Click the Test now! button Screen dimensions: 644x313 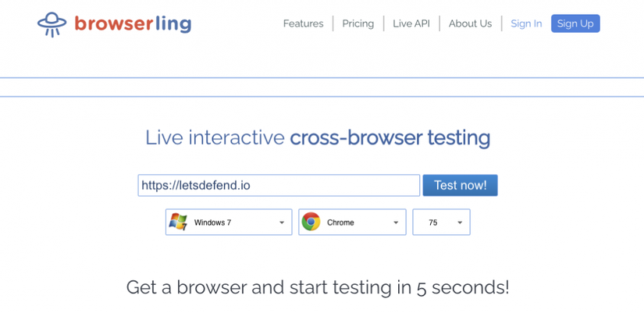(460, 185)
